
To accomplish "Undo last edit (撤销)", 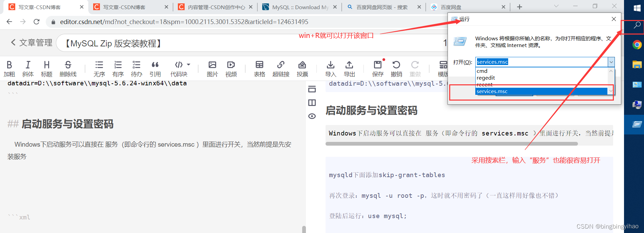I will (x=396, y=69).
